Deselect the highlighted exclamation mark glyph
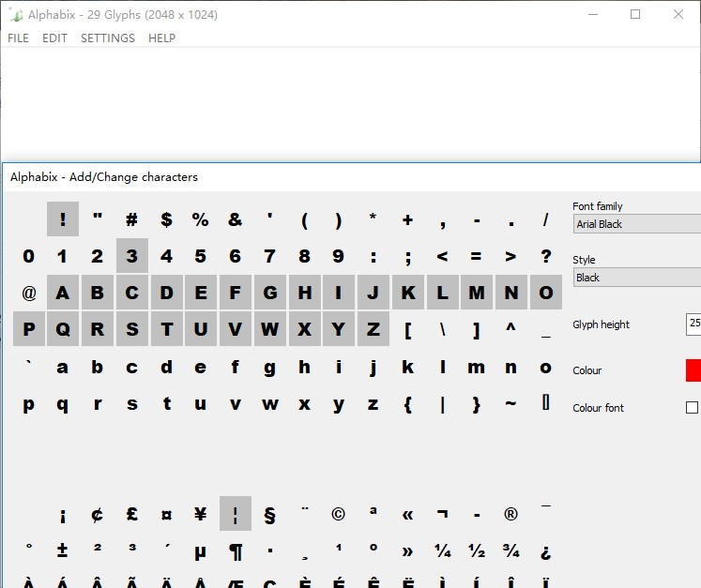The image size is (701, 588). 63,219
